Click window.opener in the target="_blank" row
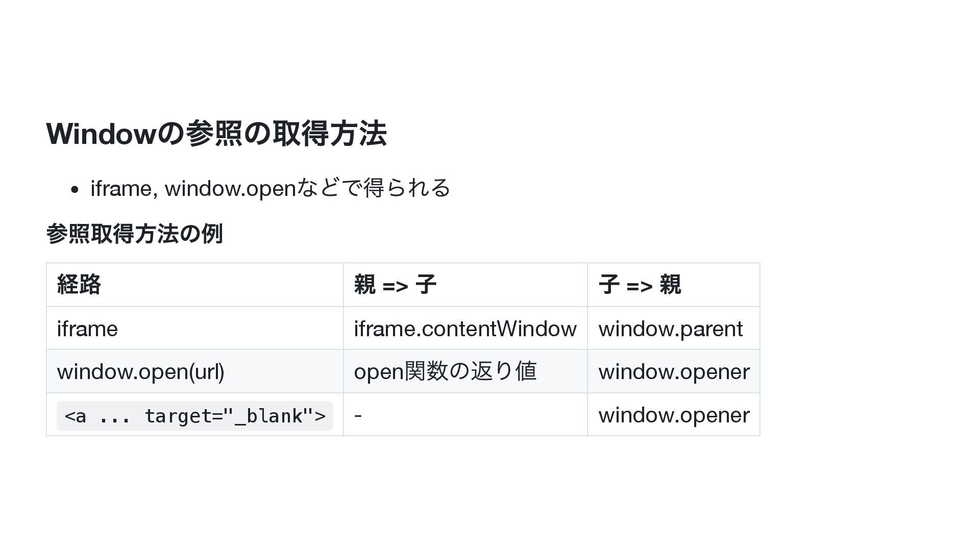 coord(674,415)
